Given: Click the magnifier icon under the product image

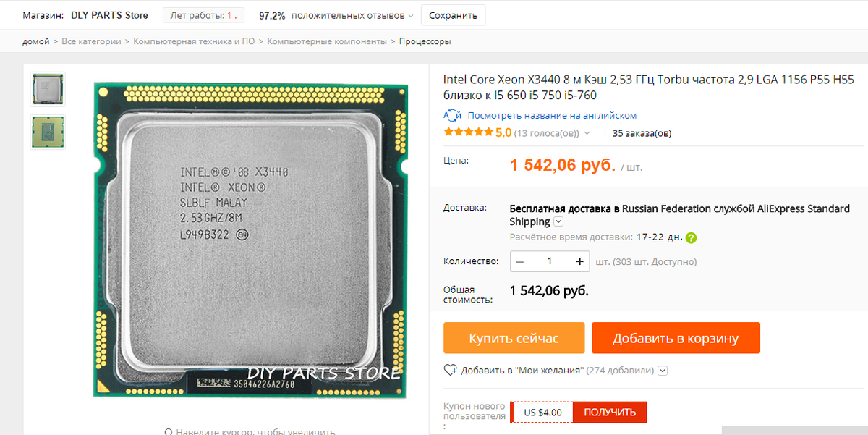Looking at the screenshot, I should click(x=169, y=431).
